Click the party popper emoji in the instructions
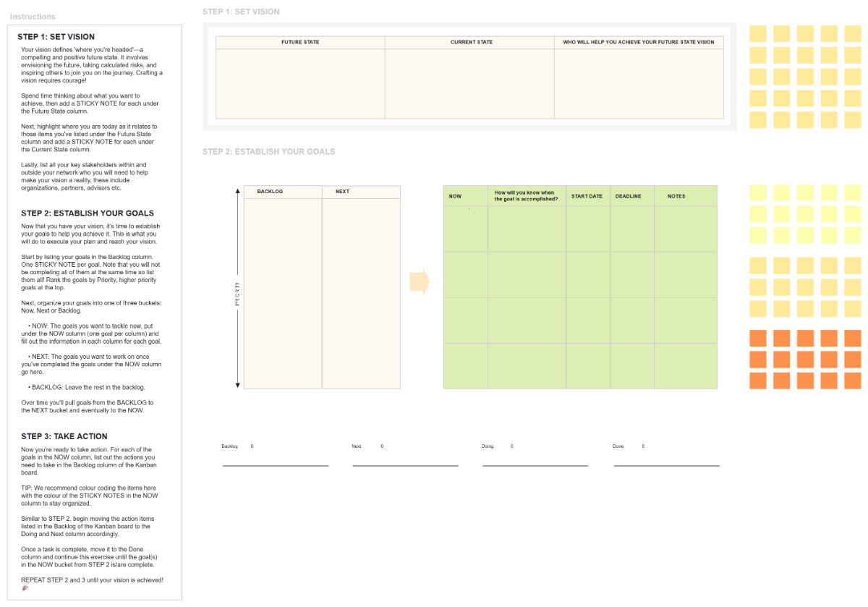 [x=25, y=587]
